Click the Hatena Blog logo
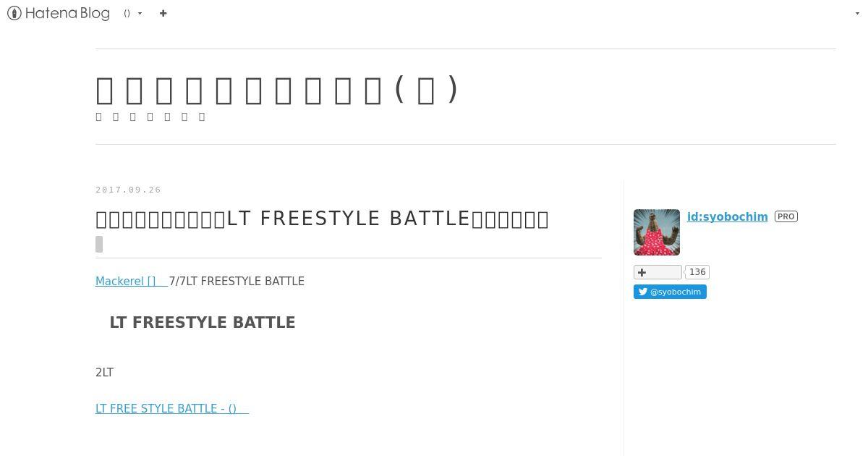The height and width of the screenshot is (456, 868). coord(59,13)
